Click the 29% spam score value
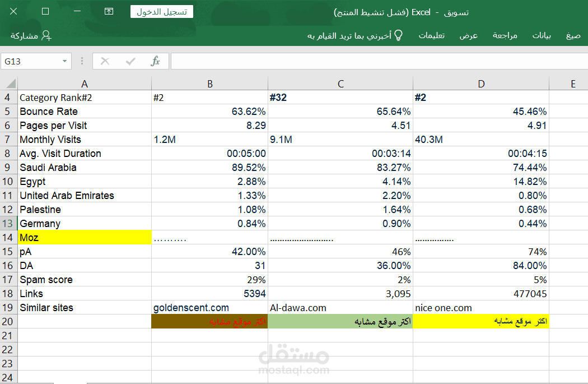The width and height of the screenshot is (588, 384). point(209,280)
